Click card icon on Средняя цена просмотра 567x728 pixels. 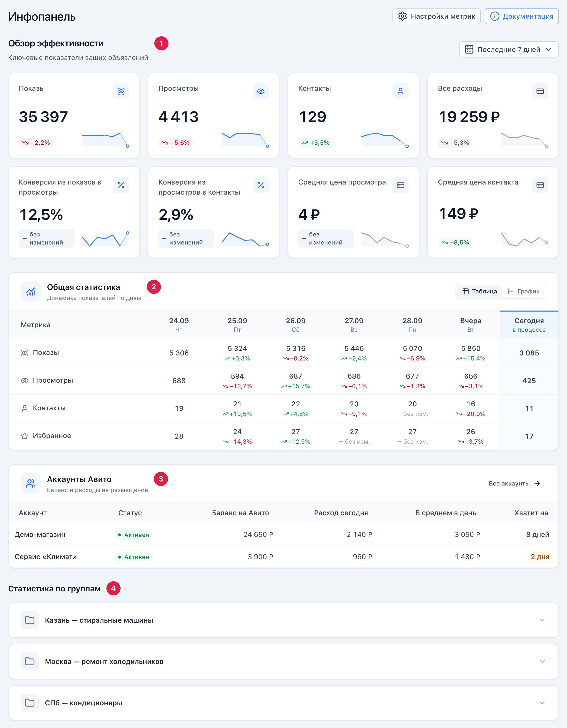click(x=401, y=185)
